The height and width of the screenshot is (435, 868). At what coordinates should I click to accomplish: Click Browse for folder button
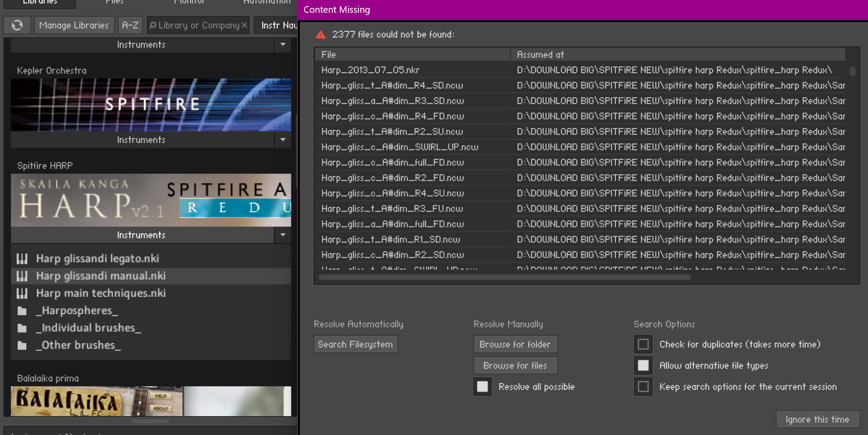(515, 344)
